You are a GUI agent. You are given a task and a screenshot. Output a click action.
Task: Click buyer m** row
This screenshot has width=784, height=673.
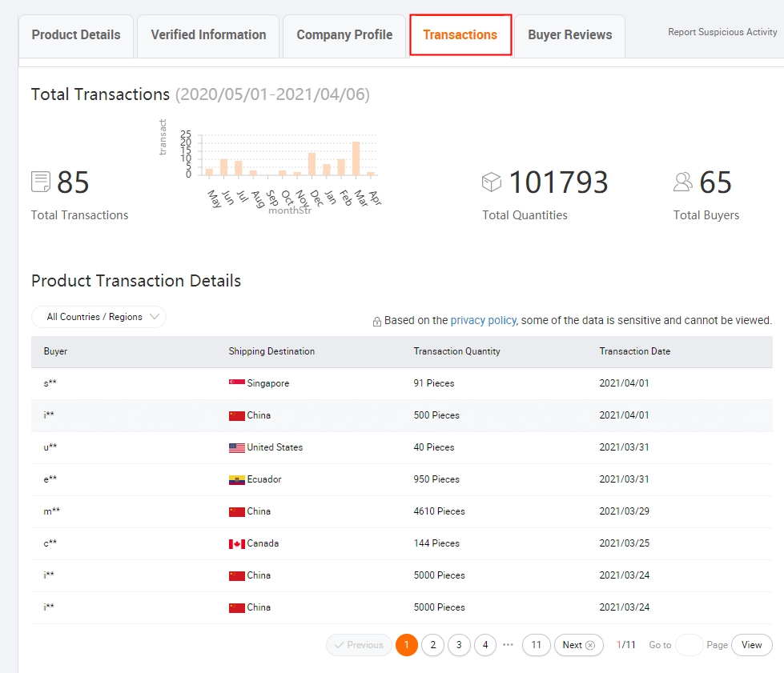point(51,511)
